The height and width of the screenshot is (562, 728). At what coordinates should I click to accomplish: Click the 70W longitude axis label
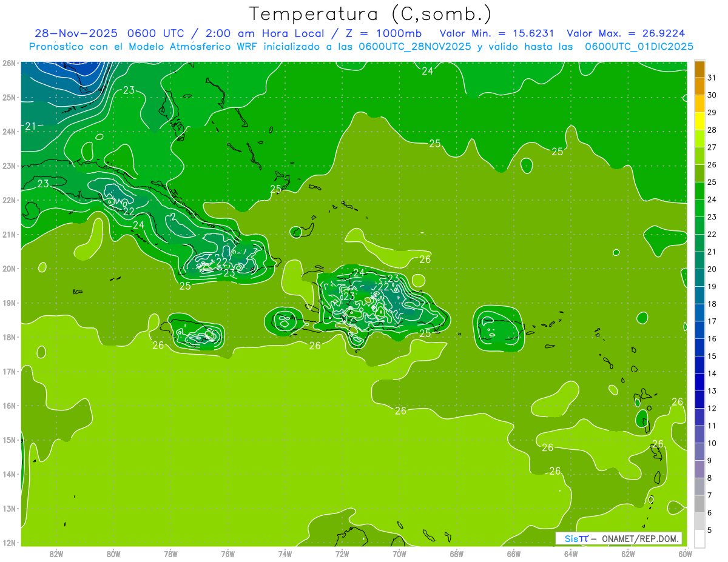[x=399, y=554]
